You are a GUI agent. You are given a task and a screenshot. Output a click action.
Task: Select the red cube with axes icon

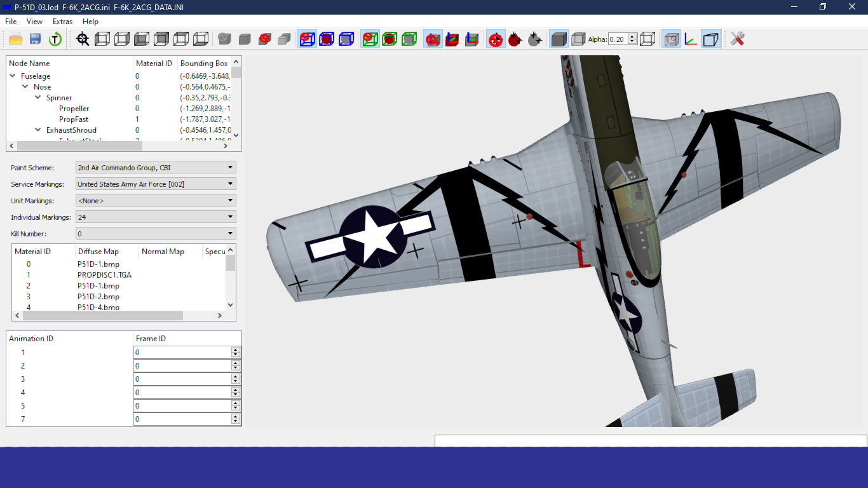(x=452, y=39)
